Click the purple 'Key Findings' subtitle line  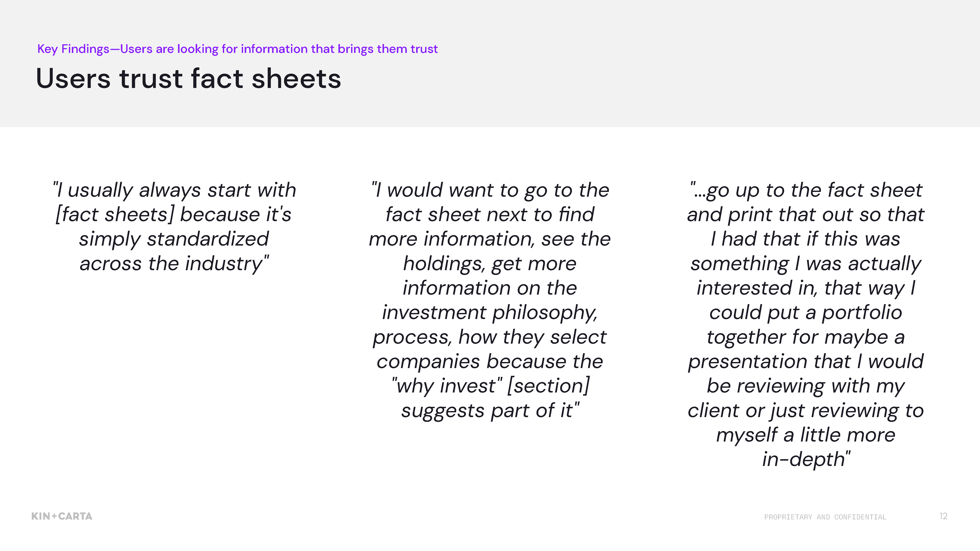(237, 49)
